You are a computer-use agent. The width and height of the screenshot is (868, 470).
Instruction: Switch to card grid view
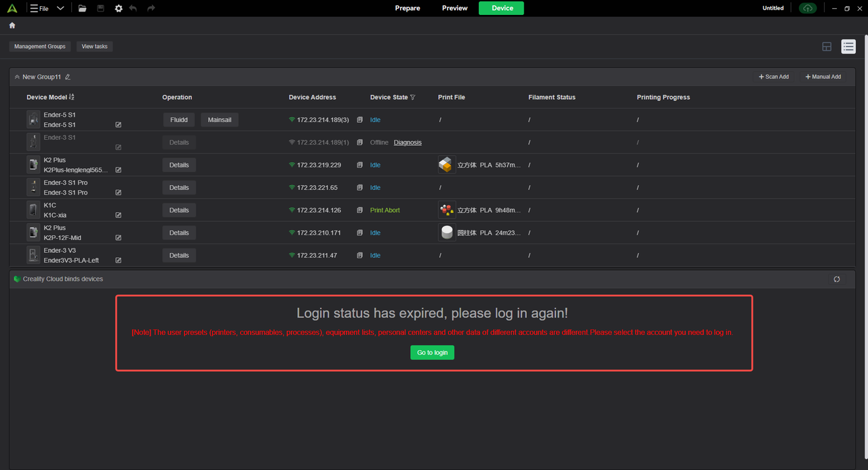[827, 46]
